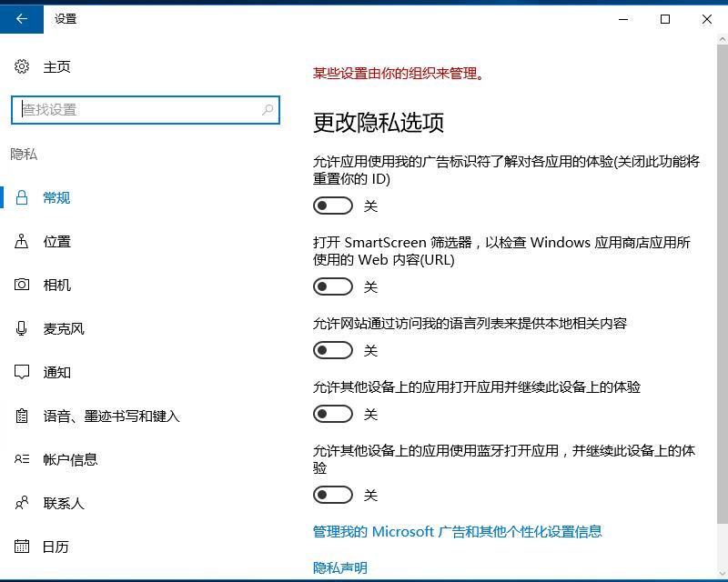The image size is (728, 582).
Task: Open the 帐户信息 account icon
Action: (21, 459)
